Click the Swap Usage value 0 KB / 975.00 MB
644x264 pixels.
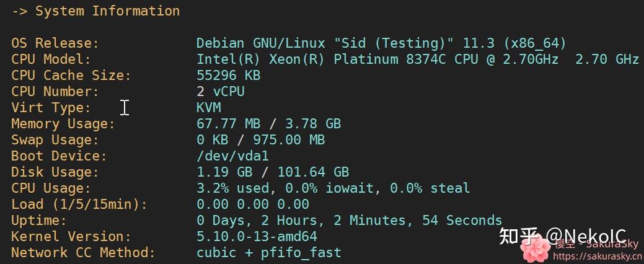(260, 140)
